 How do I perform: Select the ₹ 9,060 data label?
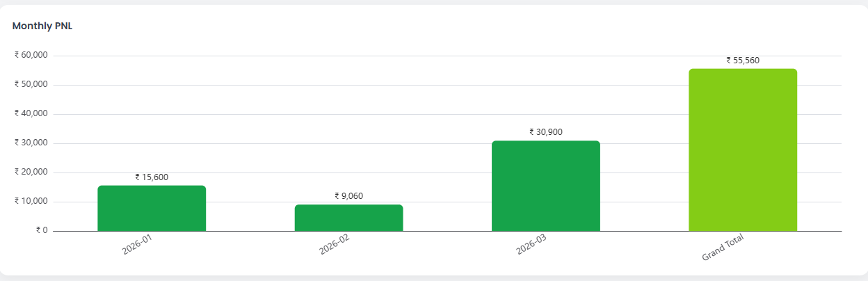pos(348,196)
